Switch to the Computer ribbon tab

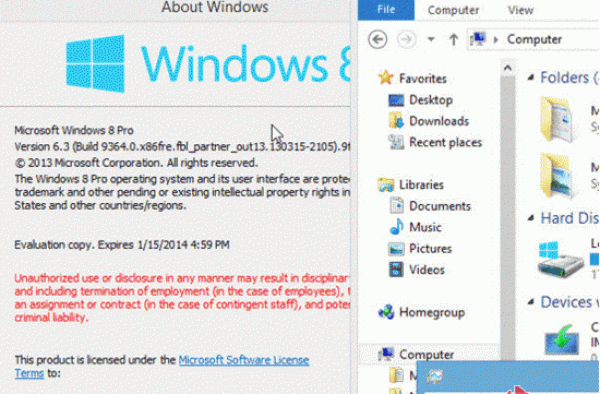point(453,10)
